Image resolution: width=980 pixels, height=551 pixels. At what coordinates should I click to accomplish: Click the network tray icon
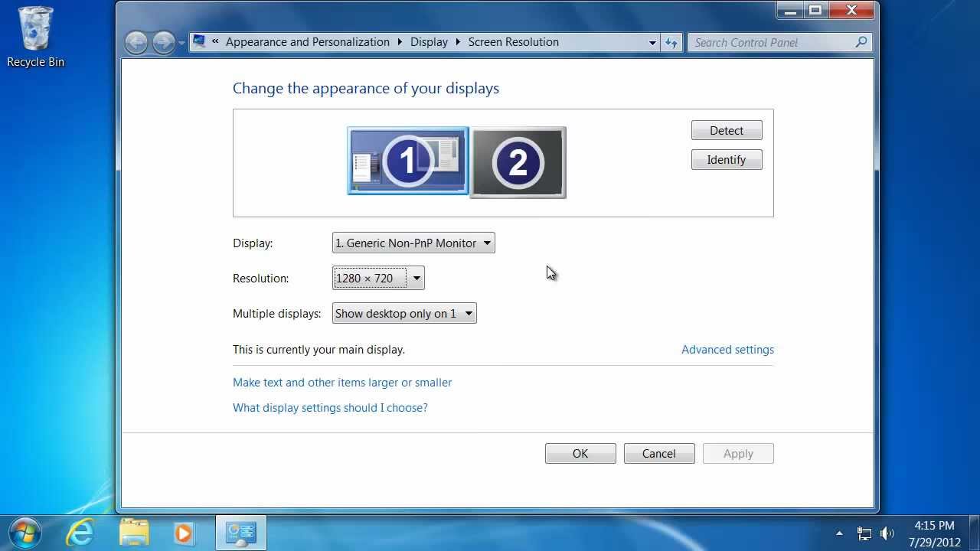pos(864,533)
